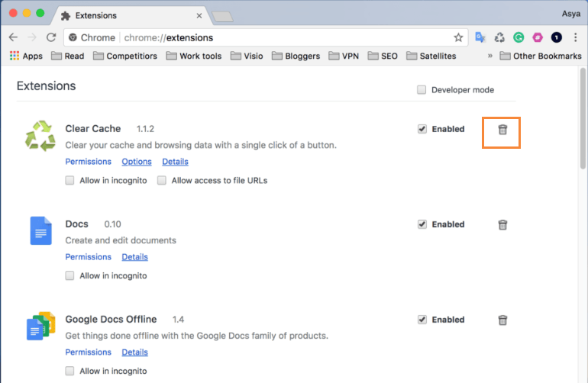Screen dimensions: 588x383
Task: Open Other Bookmarks folder
Action: click(x=541, y=56)
